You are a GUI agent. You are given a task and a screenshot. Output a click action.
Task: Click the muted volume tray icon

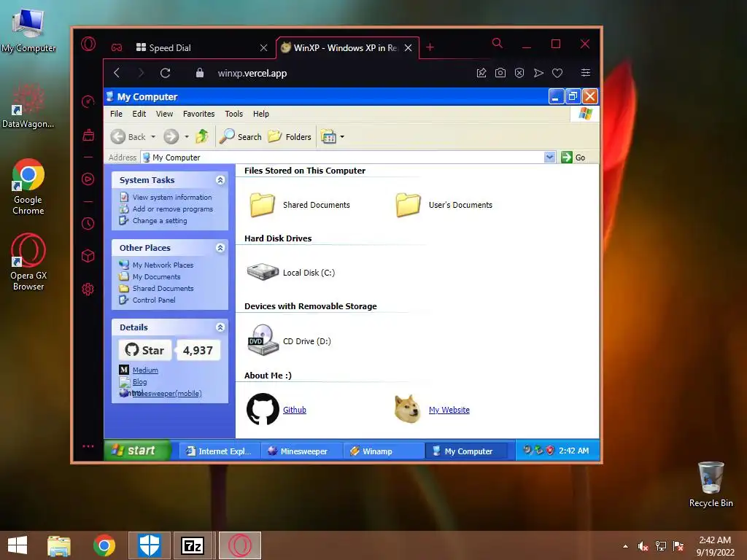point(643,546)
